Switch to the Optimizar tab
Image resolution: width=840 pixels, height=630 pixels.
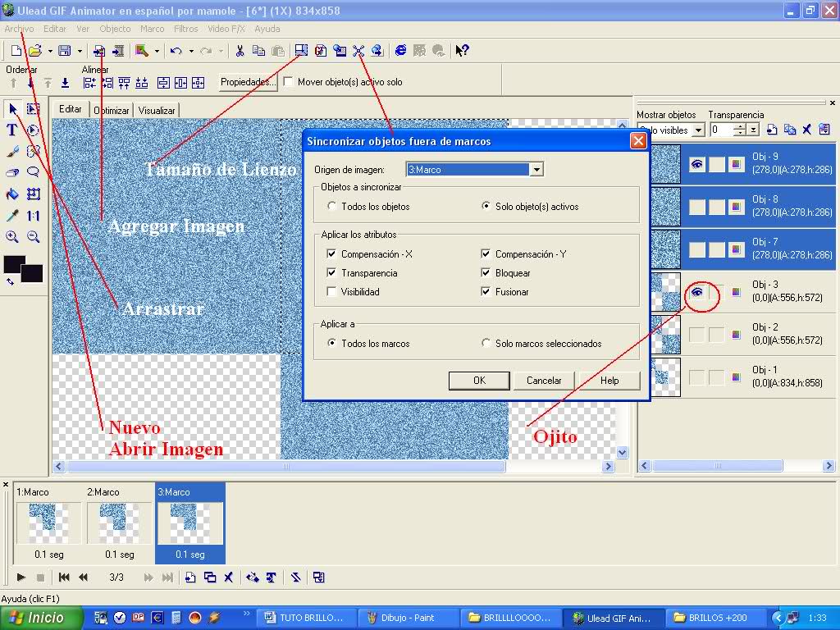(112, 110)
